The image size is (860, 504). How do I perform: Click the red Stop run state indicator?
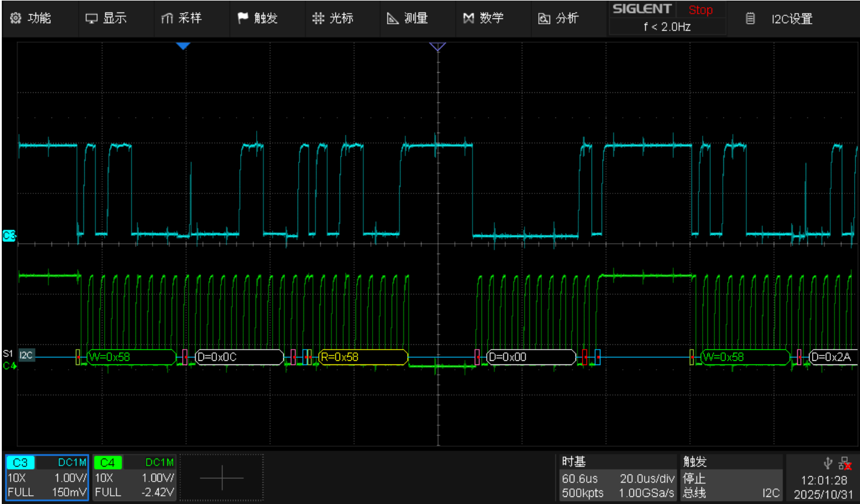[701, 10]
